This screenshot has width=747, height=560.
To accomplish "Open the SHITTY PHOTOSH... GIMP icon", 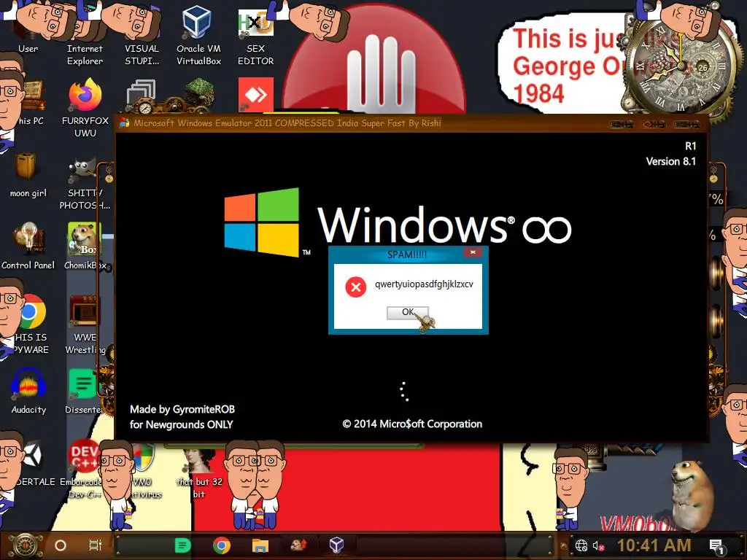I will (x=85, y=183).
